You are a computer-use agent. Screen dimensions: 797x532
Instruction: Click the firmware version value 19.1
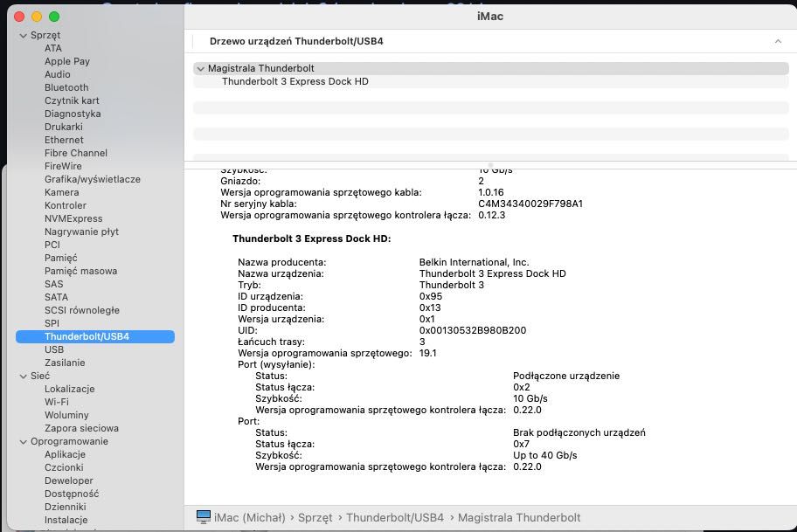pos(428,353)
